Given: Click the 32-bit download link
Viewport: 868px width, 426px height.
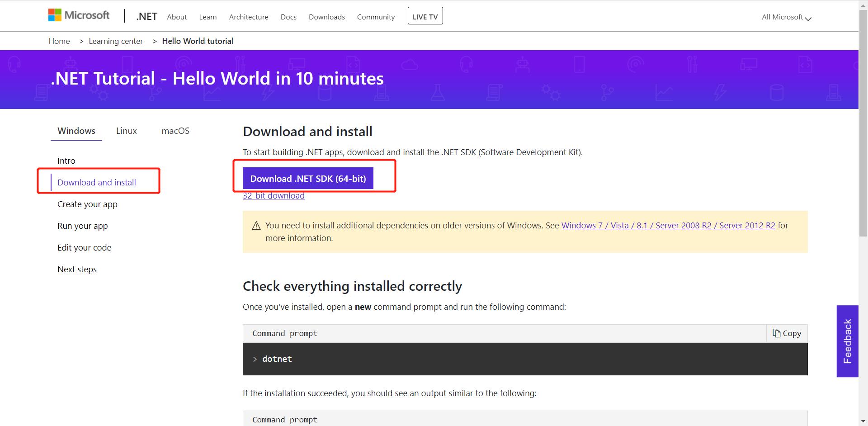Looking at the screenshot, I should coord(274,195).
